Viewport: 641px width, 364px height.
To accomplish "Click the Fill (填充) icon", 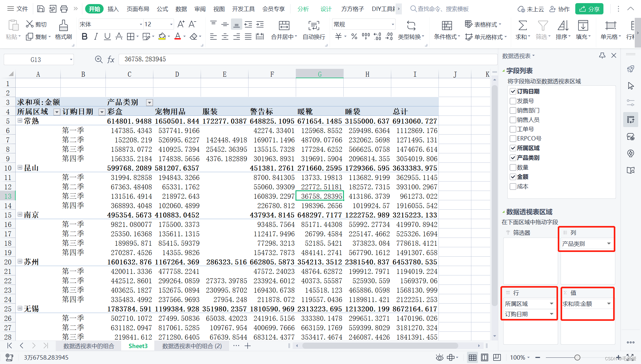I will point(583,25).
